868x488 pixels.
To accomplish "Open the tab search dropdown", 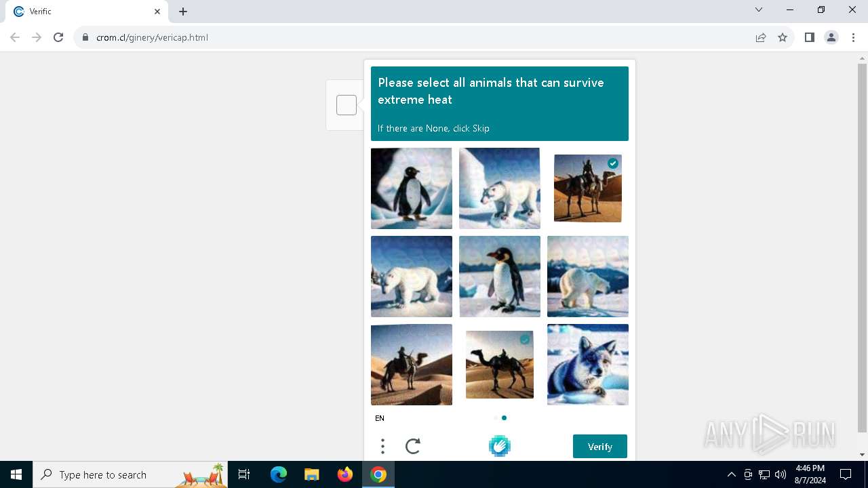I will (759, 9).
